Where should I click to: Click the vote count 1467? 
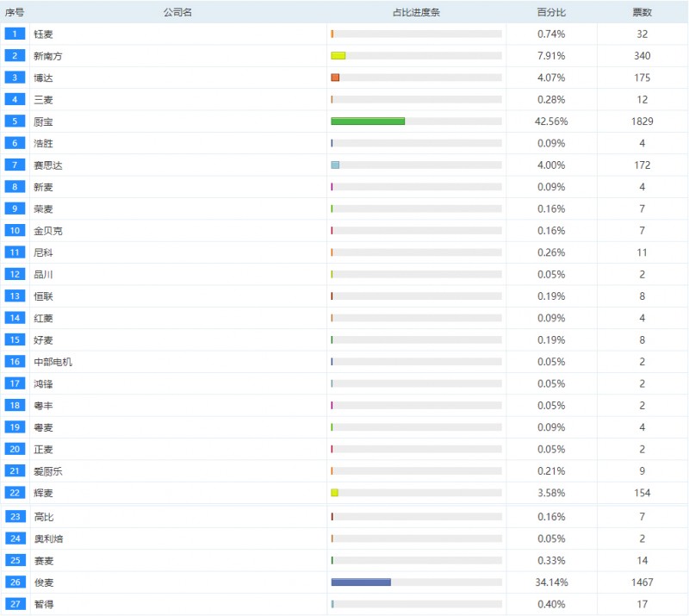(x=642, y=582)
